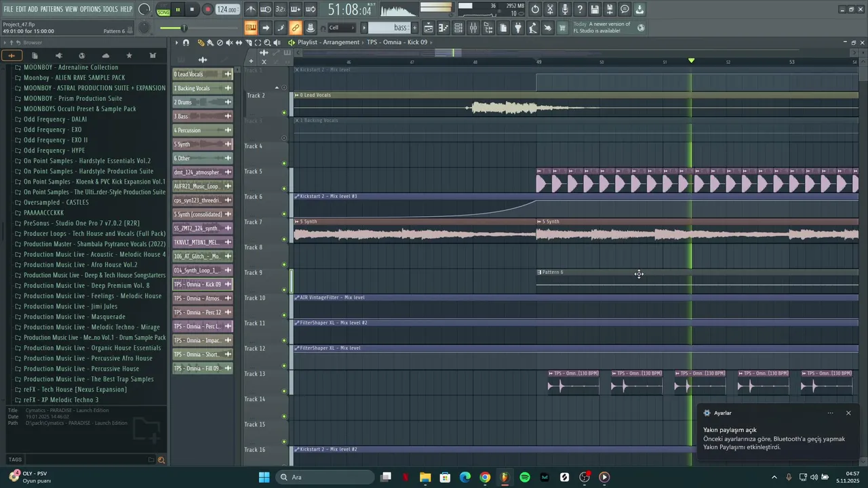Click the Pause playback button
Image resolution: width=868 pixels, height=488 pixels.
178,9
